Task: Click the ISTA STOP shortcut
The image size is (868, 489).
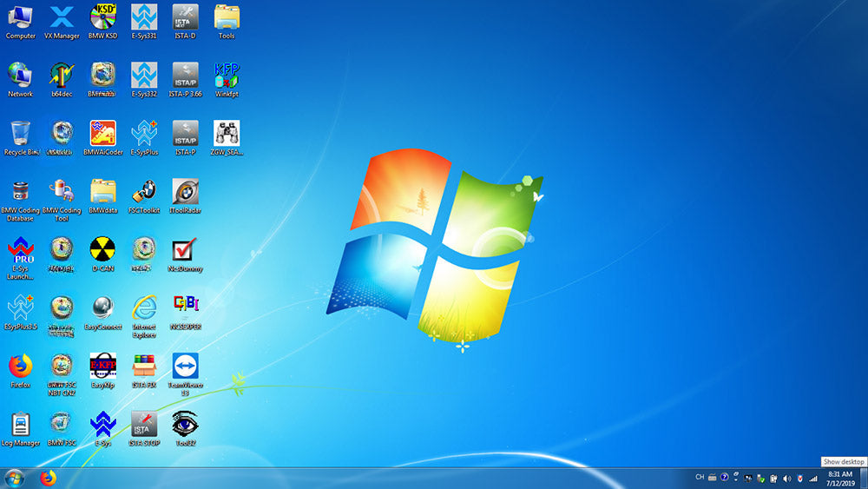Action: coord(144,426)
